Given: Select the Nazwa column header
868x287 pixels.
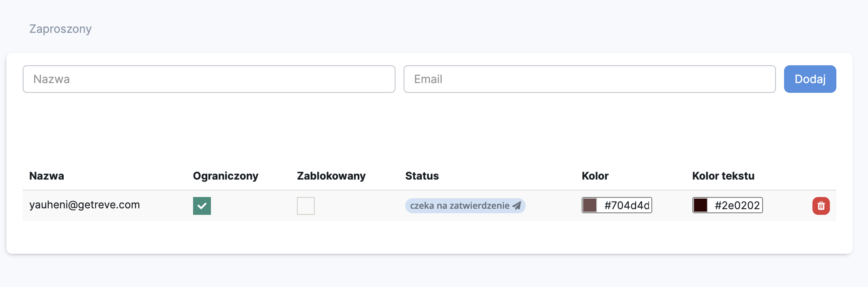Looking at the screenshot, I should click(x=47, y=176).
